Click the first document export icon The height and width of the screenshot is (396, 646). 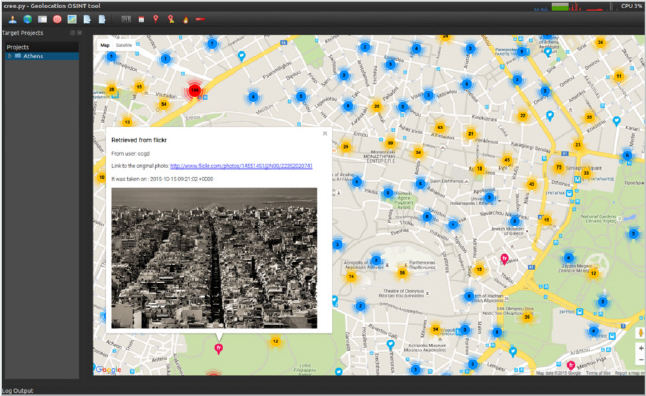87,19
